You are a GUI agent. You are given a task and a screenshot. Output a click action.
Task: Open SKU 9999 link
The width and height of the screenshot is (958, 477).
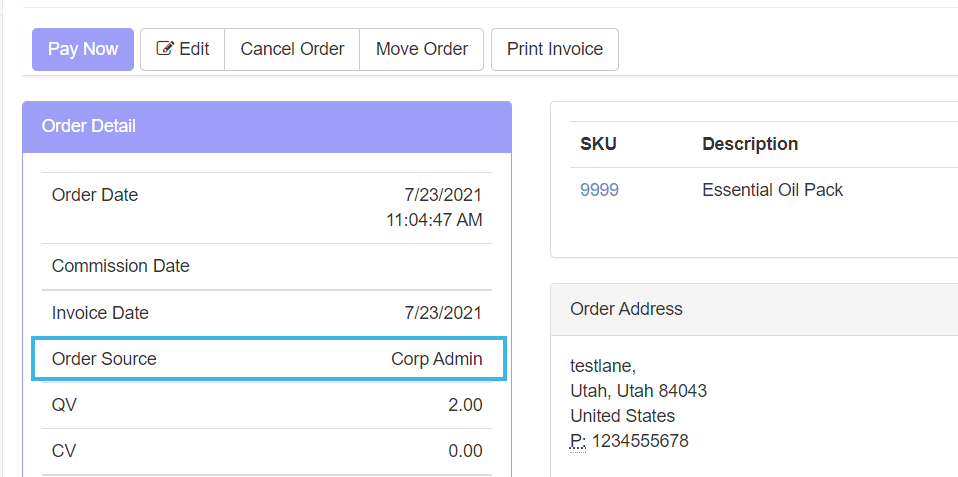(x=599, y=190)
